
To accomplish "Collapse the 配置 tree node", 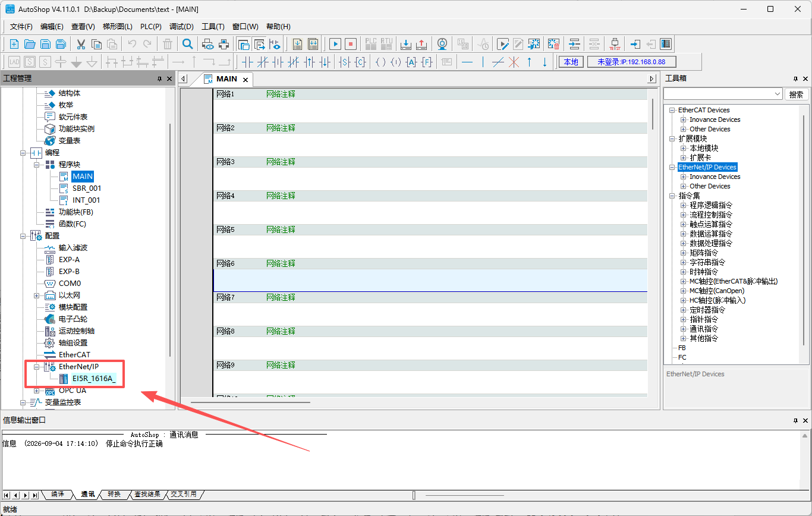I will click(23, 236).
